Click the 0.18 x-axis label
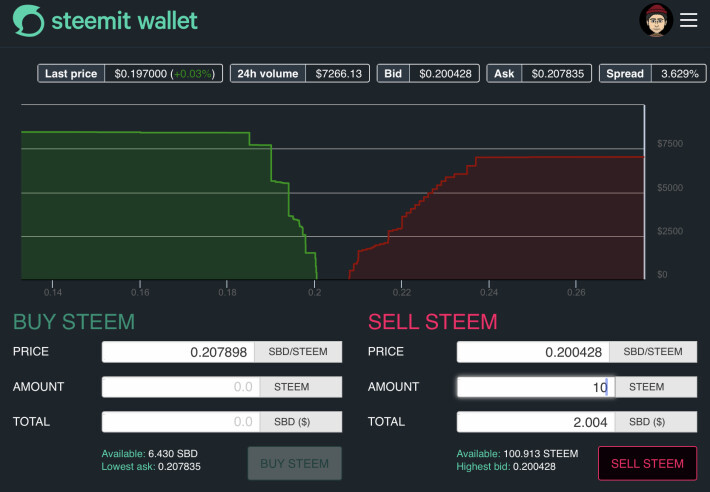 [227, 292]
